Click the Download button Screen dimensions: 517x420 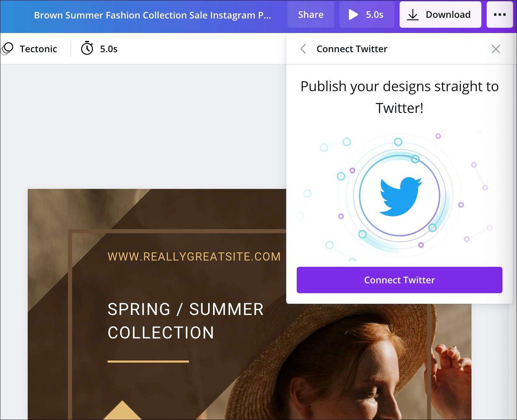pyautogui.click(x=440, y=14)
